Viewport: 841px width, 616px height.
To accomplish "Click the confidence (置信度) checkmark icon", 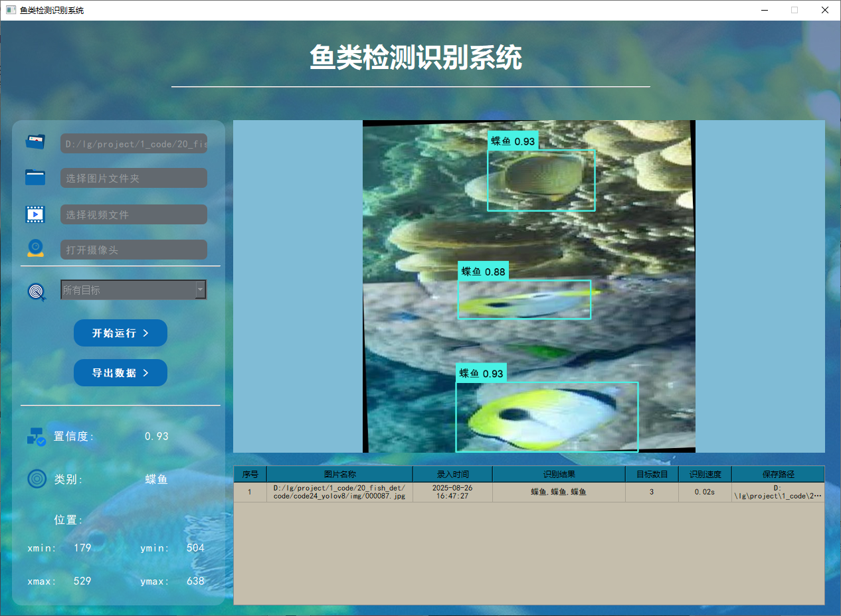I will [37, 436].
